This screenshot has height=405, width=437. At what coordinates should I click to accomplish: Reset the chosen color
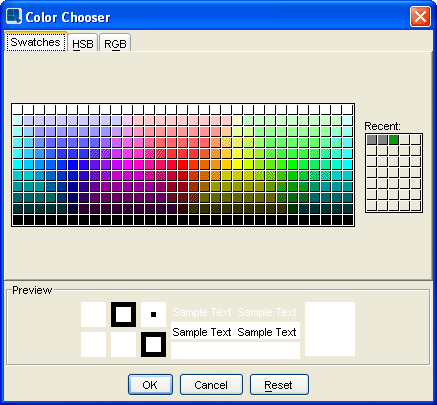click(279, 385)
